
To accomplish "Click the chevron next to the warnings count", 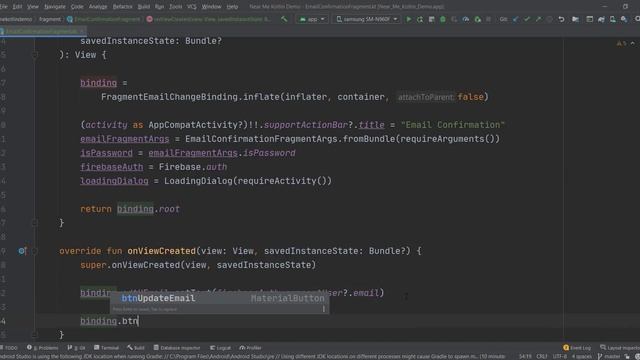I will [633, 43].
